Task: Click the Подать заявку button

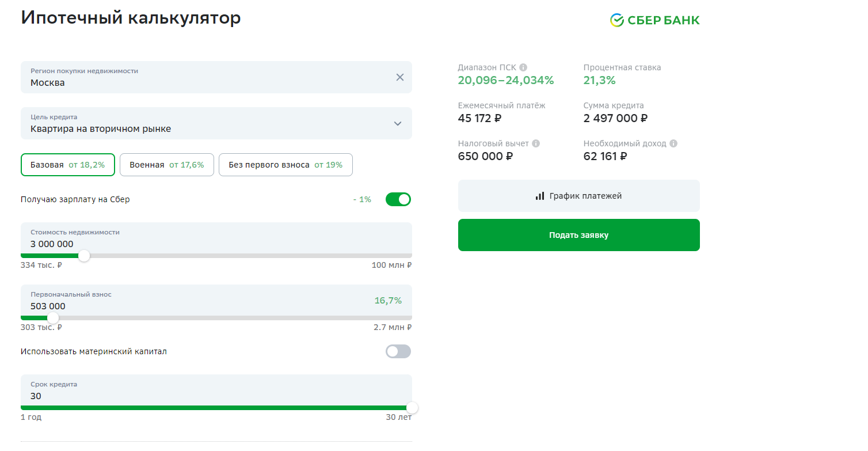Action: point(579,235)
